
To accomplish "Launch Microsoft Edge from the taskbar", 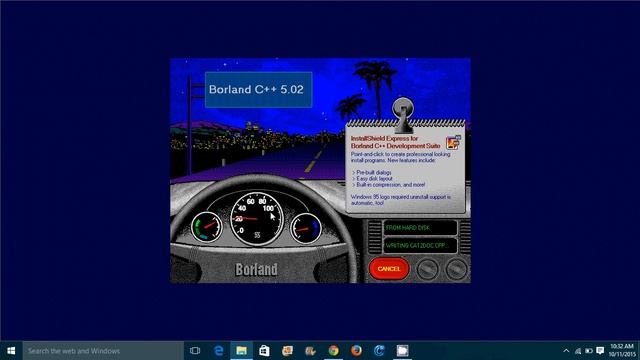I will 219,351.
